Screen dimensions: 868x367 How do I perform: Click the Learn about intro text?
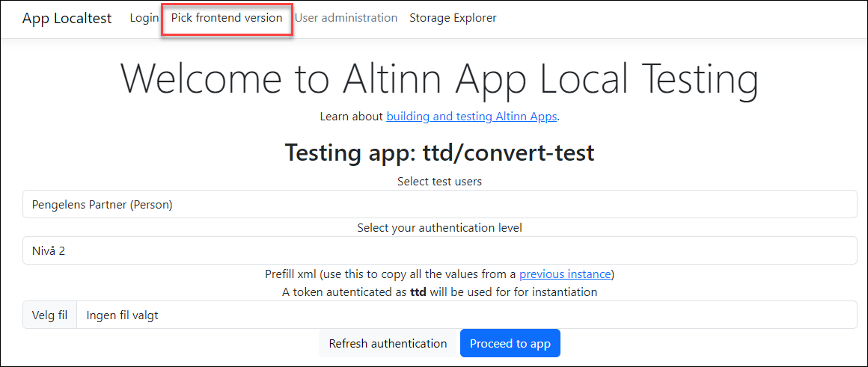click(x=352, y=117)
